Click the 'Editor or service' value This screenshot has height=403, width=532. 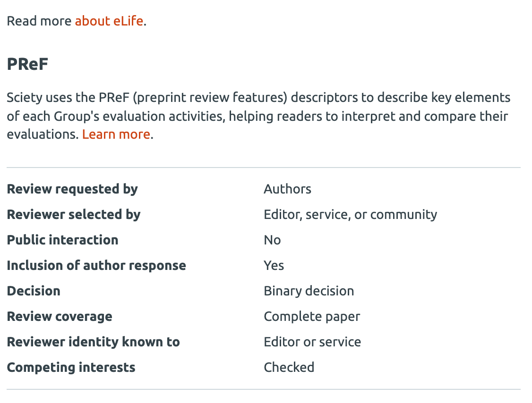pos(312,342)
